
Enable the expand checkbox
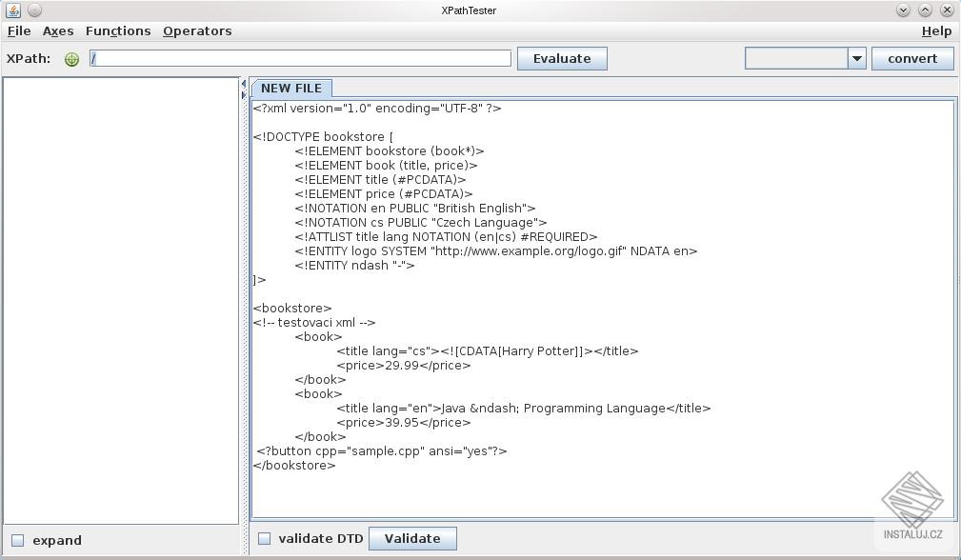(18, 540)
